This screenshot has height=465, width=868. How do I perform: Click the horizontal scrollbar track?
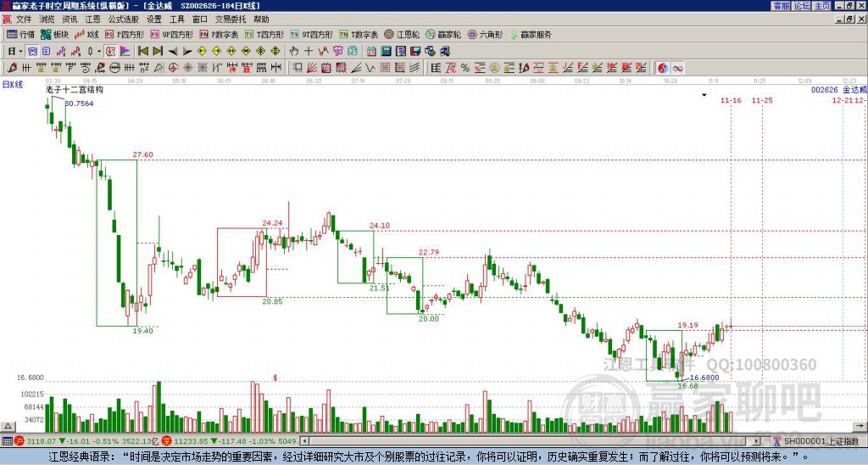point(531,441)
